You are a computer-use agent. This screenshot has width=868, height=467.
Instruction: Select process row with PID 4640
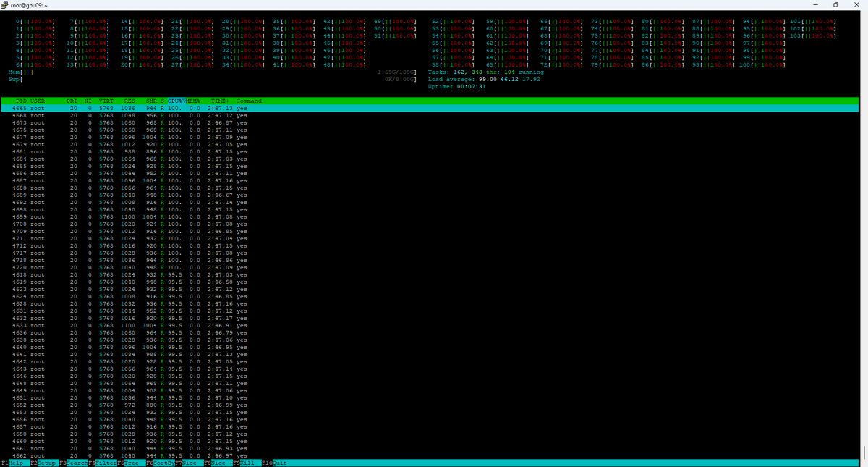(x=430, y=348)
